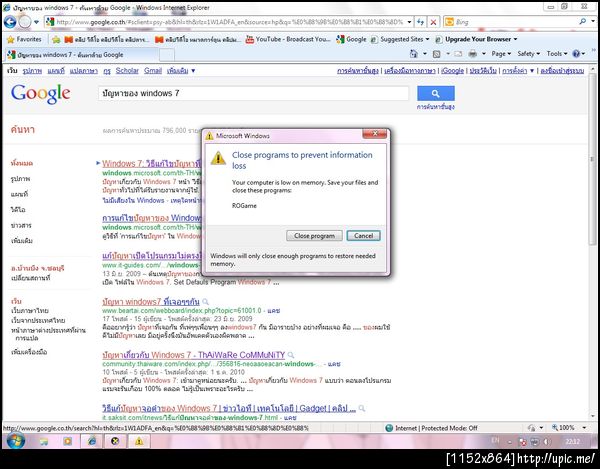Click the Add to Favorites Bar icon
The height and width of the screenshot is (469, 600).
(56, 39)
